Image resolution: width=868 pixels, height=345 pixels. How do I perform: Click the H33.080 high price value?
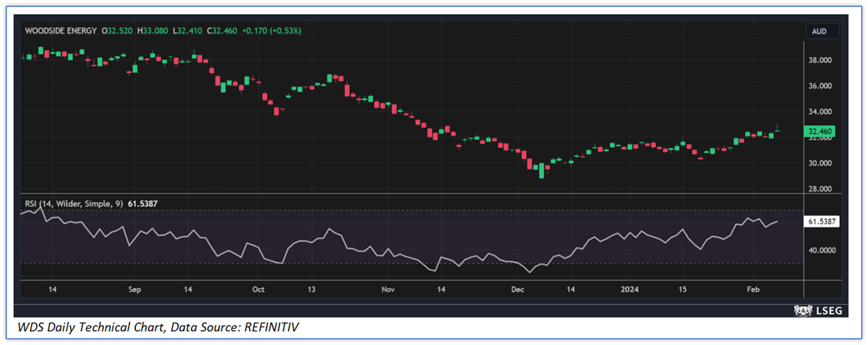point(153,31)
